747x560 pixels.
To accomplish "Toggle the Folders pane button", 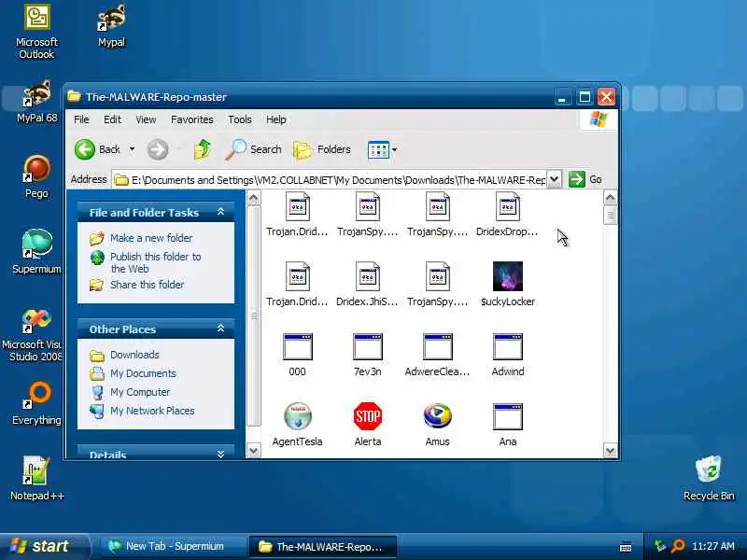I will (322, 149).
